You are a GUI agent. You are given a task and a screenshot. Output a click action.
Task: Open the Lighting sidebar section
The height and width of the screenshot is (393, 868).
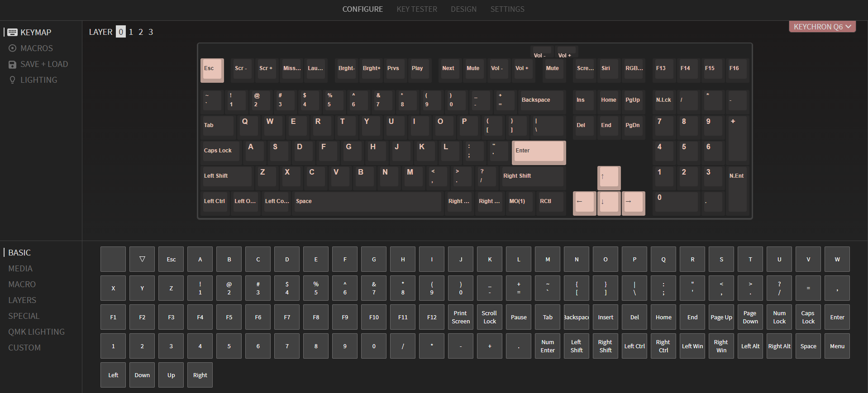[38, 80]
